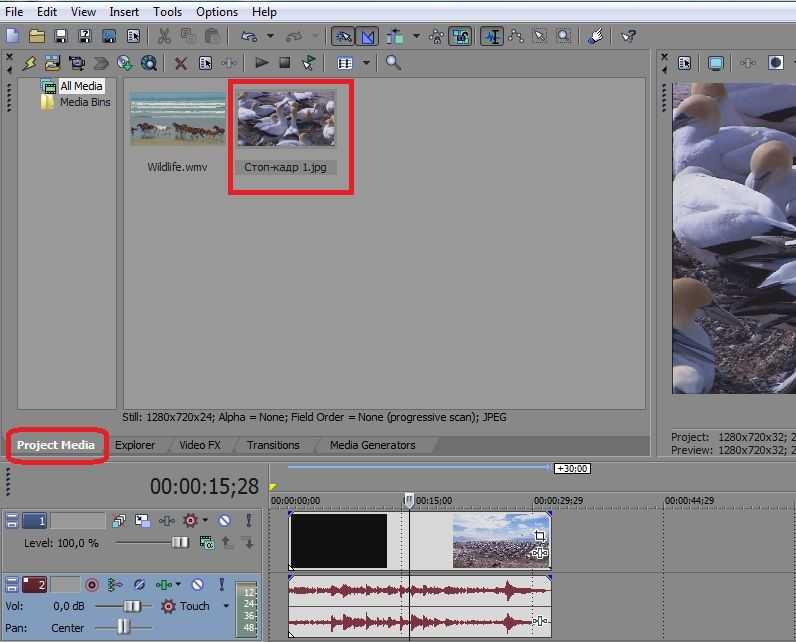Toggle Automatic Crossfades
Viewport: 796px width, 642px height.
368,36
